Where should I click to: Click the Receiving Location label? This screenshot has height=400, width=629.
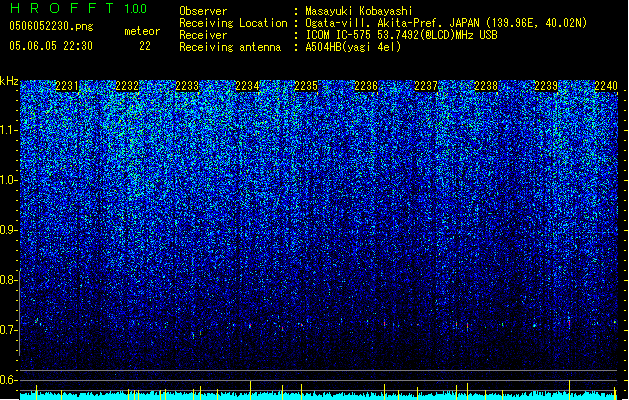(x=233, y=23)
